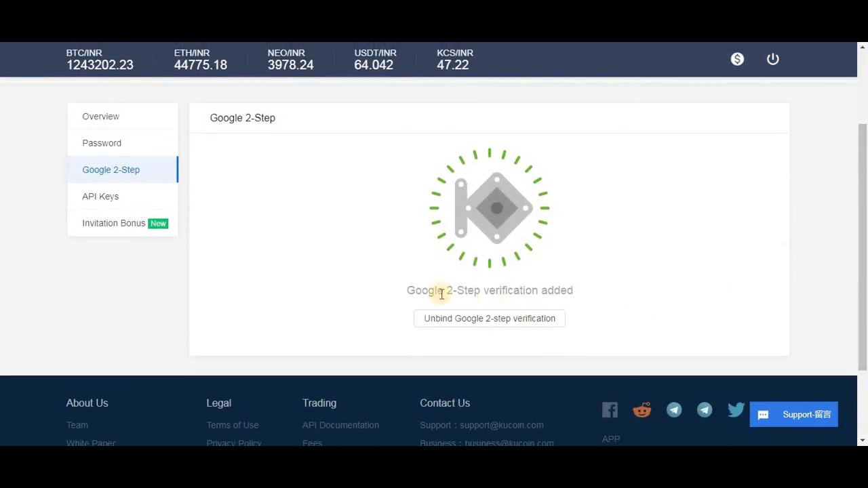Open the Support chat button
This screenshot has width=868, height=488.
(x=793, y=415)
